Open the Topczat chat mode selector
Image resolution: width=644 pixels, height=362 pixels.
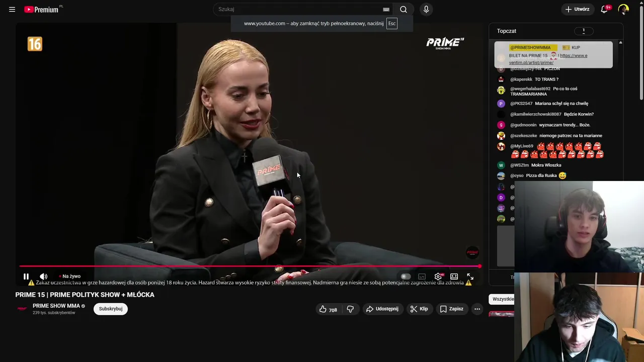507,31
